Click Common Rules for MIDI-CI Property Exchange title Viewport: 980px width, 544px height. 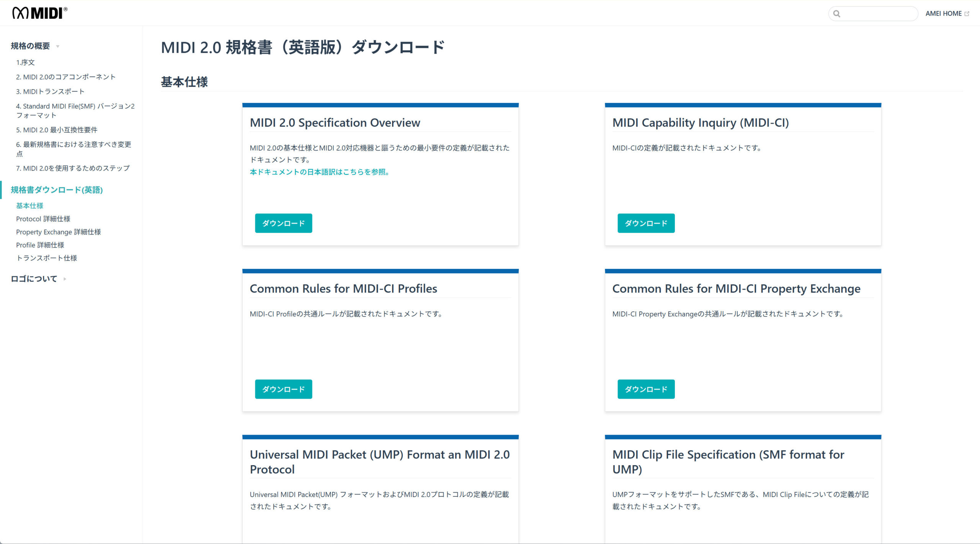(736, 288)
